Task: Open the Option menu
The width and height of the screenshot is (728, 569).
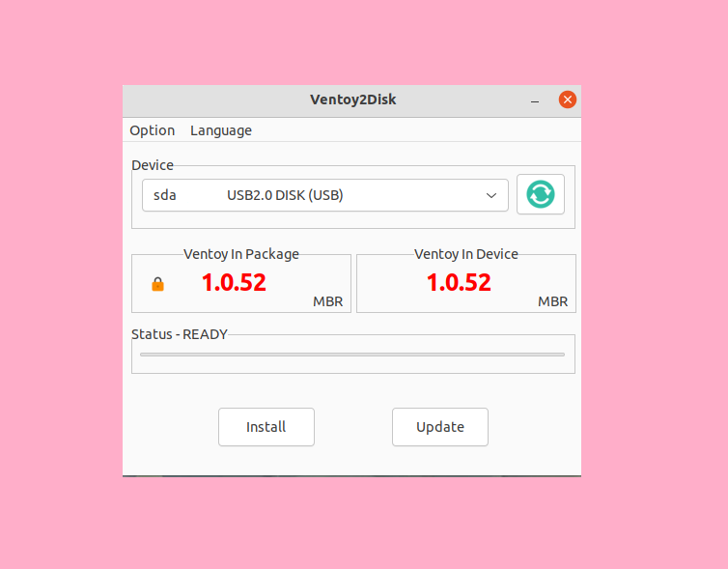Action: [x=153, y=130]
